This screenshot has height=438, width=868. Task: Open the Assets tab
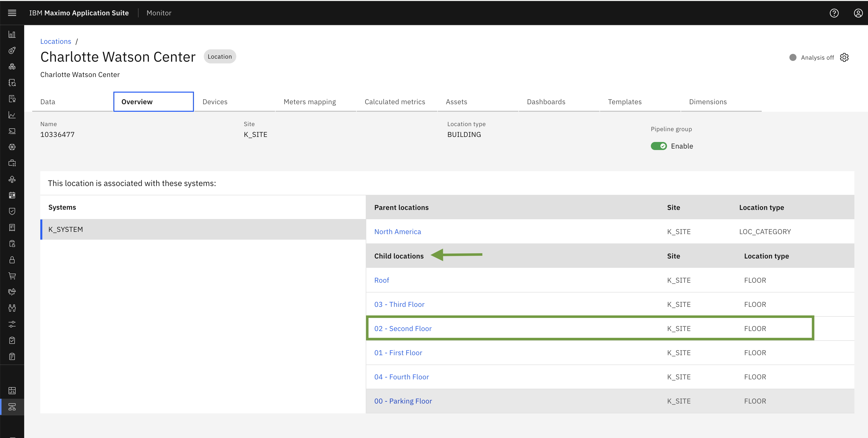(478, 102)
